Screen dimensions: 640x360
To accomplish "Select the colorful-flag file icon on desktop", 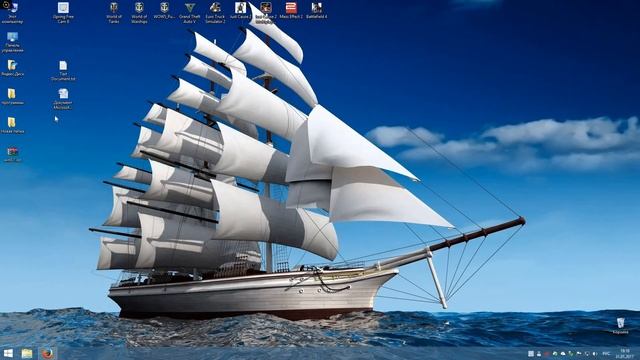I will click(x=12, y=154).
